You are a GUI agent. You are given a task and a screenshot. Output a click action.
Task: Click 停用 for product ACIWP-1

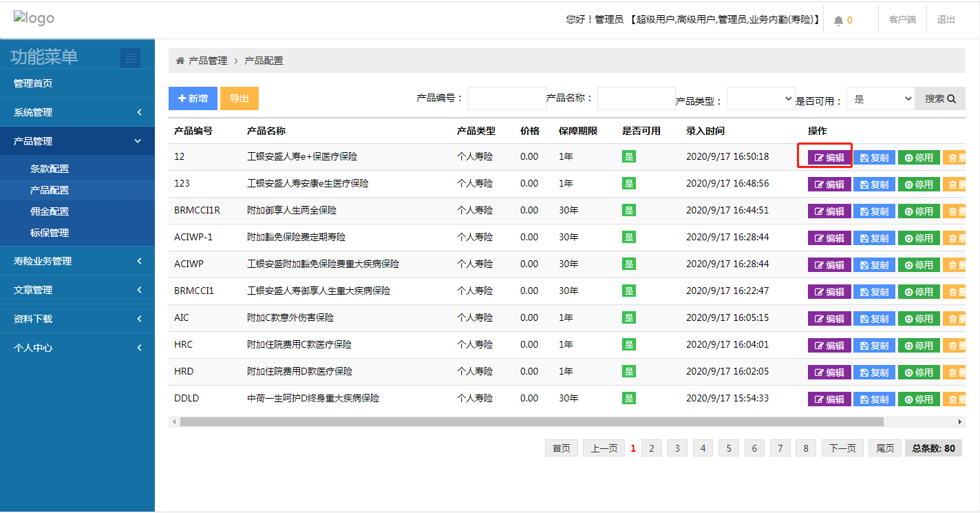(919, 238)
